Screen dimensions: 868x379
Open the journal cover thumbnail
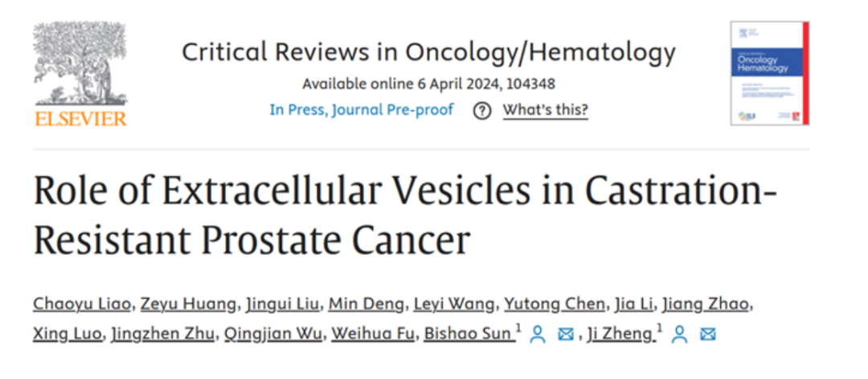(769, 73)
